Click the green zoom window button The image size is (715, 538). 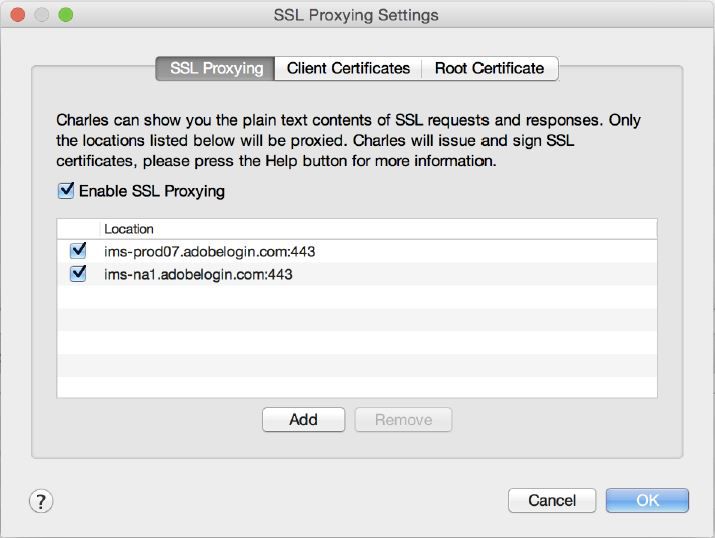pyautogui.click(x=65, y=16)
